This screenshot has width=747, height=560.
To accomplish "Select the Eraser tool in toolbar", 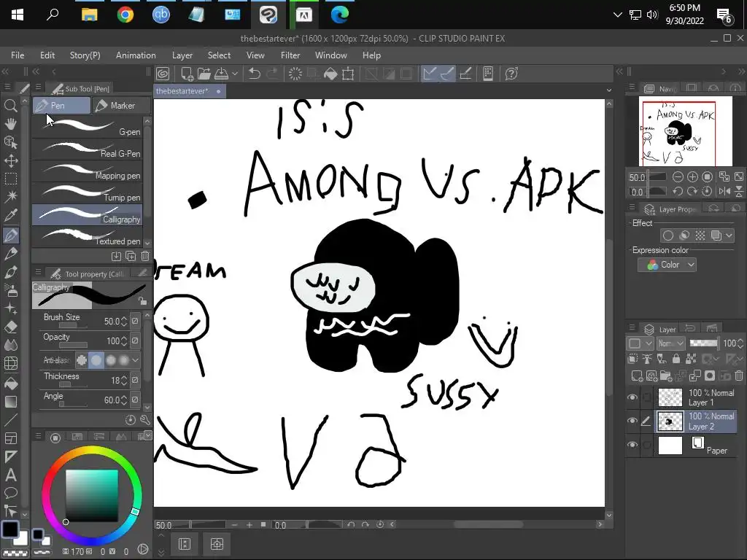I will tap(10, 327).
